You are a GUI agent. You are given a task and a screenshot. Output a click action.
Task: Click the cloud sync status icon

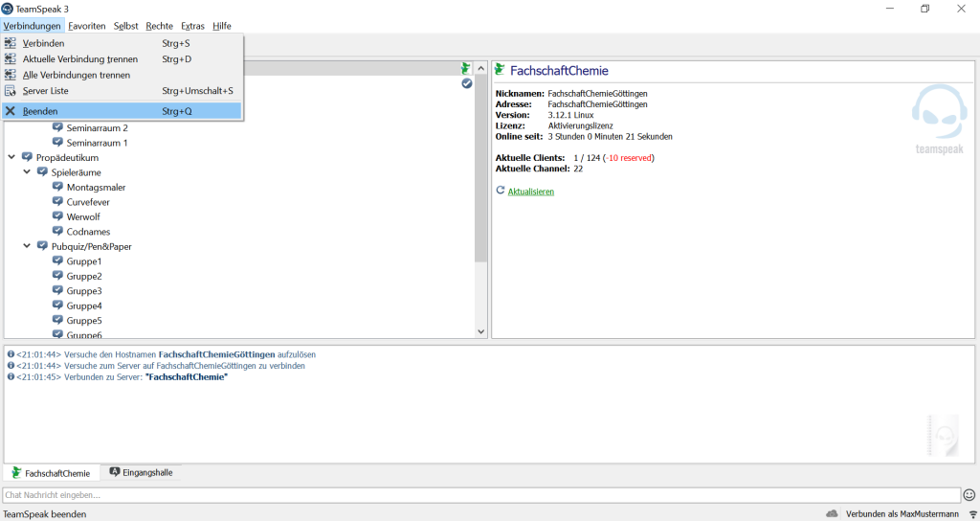832,513
